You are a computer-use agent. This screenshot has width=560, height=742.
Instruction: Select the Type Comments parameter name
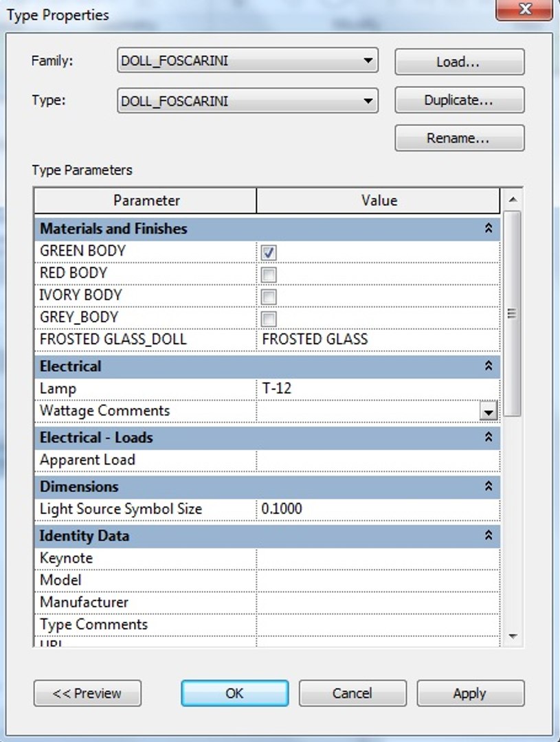(93, 625)
